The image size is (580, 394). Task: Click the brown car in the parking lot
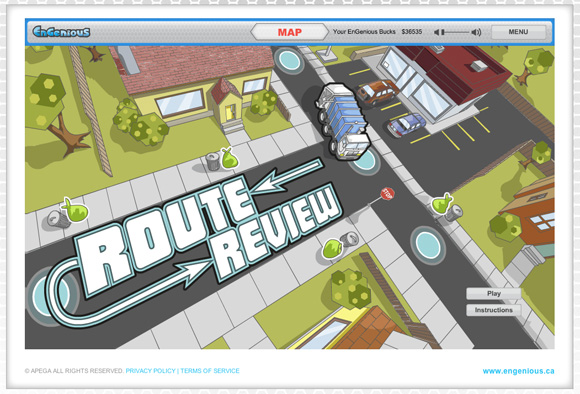tap(377, 92)
